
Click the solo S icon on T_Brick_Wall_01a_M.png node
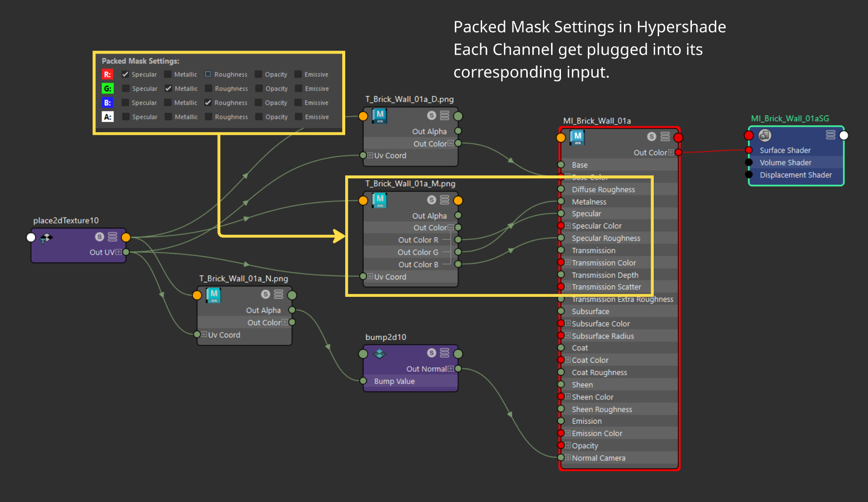[x=432, y=200]
